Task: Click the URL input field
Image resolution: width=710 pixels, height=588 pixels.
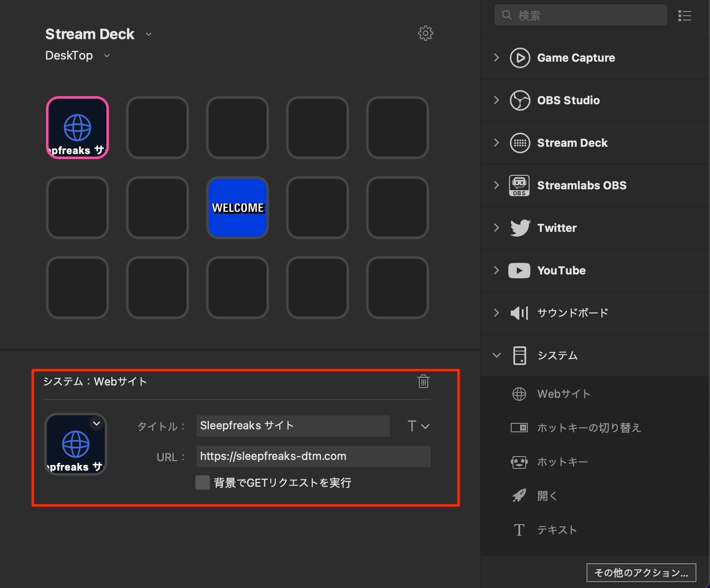Action: pyautogui.click(x=313, y=457)
